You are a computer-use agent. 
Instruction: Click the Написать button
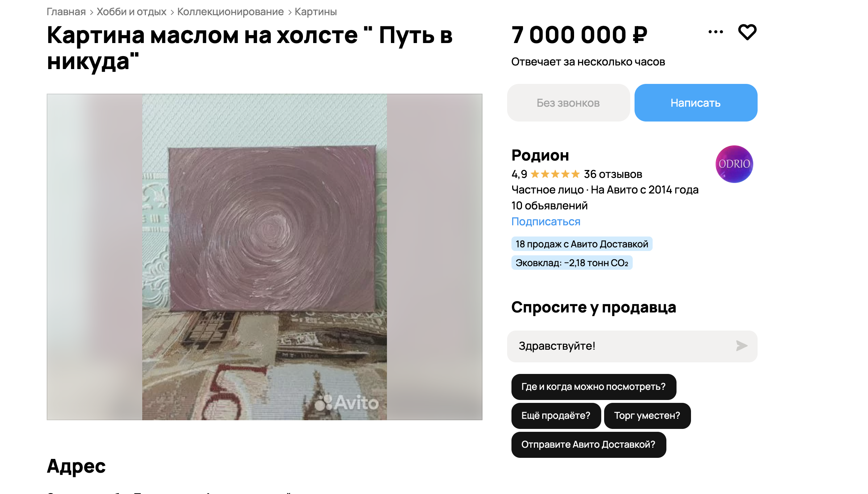click(696, 103)
